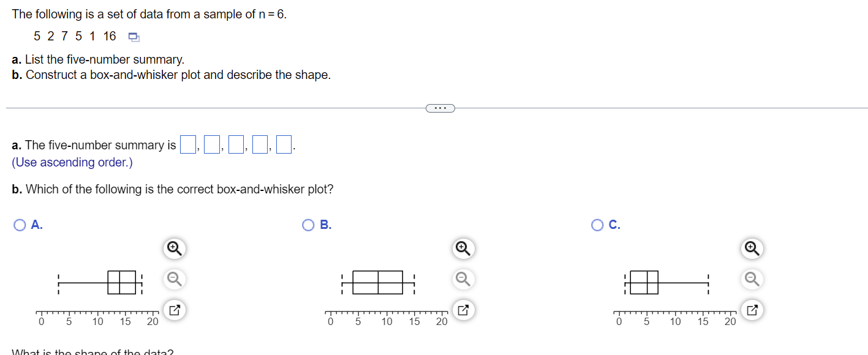Open the zoom-in magnifier for plot A
This screenshot has width=868, height=355.
click(x=173, y=248)
